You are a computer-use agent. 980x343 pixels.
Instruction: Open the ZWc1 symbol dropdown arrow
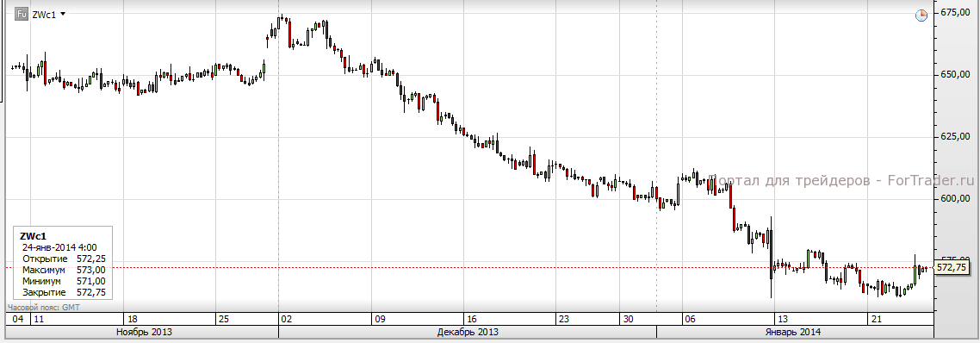click(x=63, y=15)
